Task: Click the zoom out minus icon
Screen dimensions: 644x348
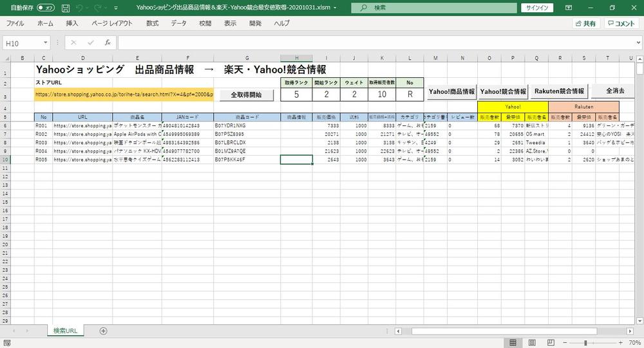Action: tap(565, 342)
